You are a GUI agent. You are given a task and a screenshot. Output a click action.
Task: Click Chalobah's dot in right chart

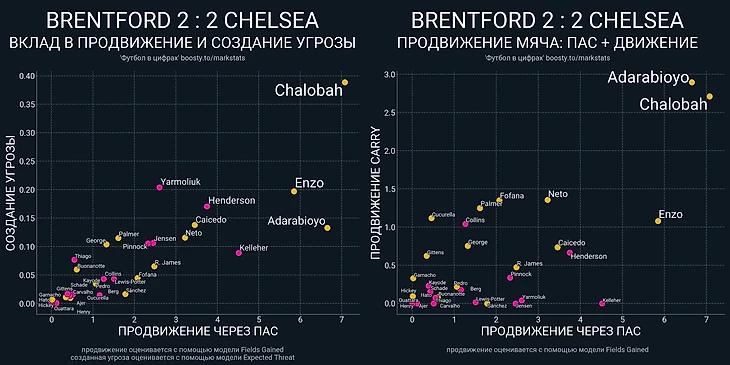pos(710,96)
